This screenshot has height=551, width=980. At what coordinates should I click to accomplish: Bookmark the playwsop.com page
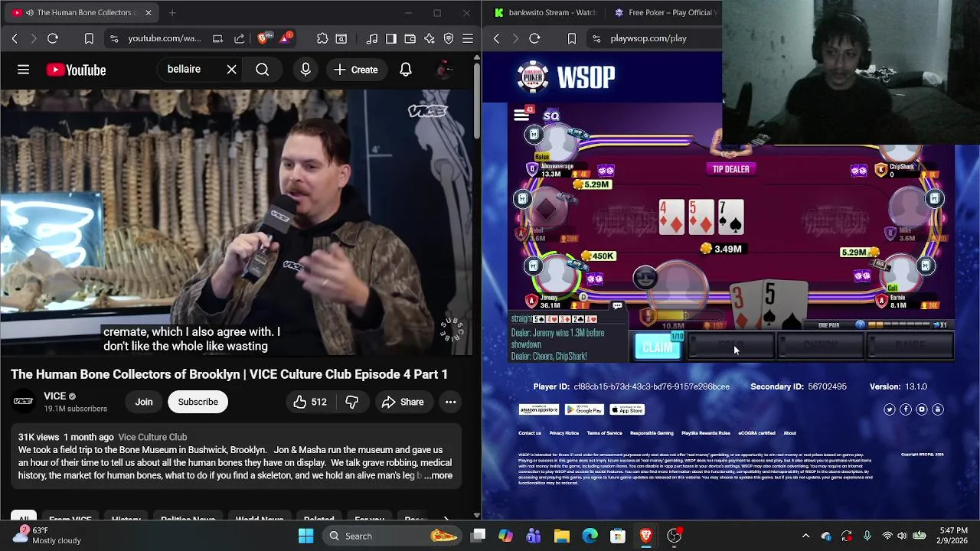point(571,38)
